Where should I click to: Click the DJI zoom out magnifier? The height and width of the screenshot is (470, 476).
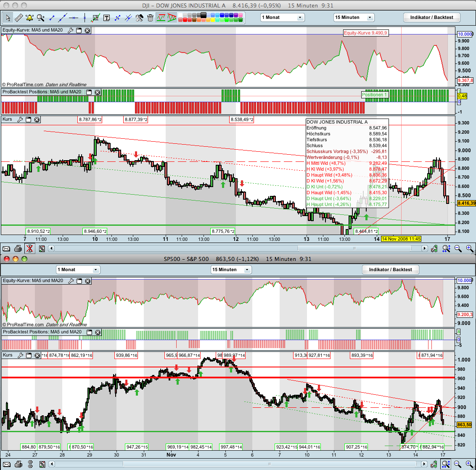point(458,249)
